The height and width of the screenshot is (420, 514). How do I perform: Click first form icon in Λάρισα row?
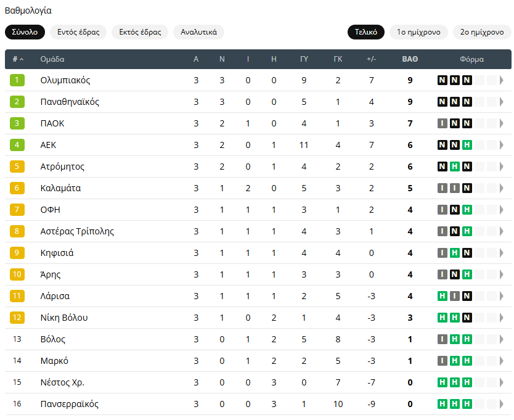443,296
